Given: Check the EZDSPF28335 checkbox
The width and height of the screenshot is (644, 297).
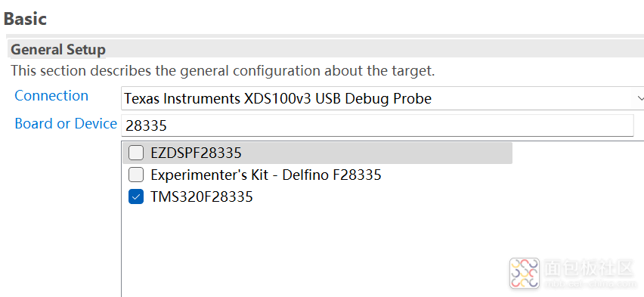Looking at the screenshot, I should [x=136, y=153].
